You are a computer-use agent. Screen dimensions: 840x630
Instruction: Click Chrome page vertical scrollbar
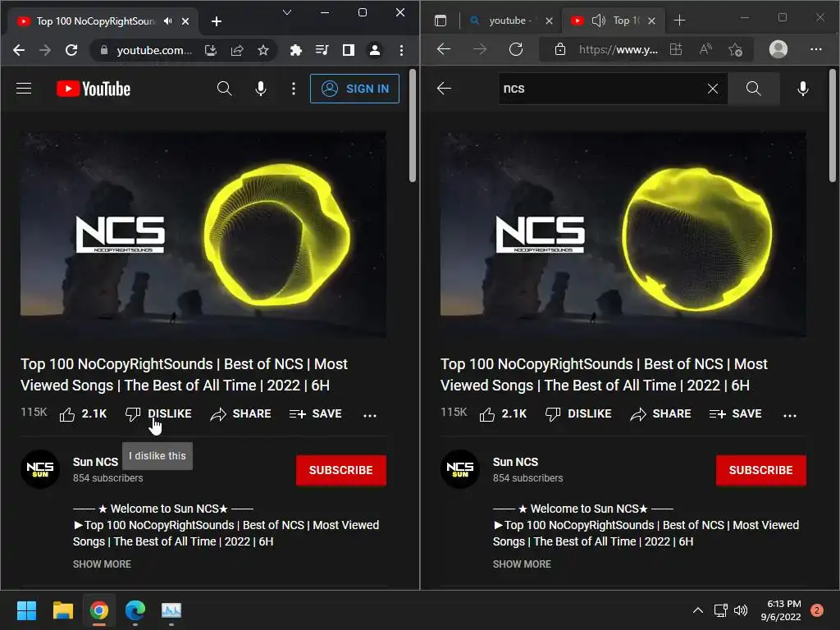point(413,126)
